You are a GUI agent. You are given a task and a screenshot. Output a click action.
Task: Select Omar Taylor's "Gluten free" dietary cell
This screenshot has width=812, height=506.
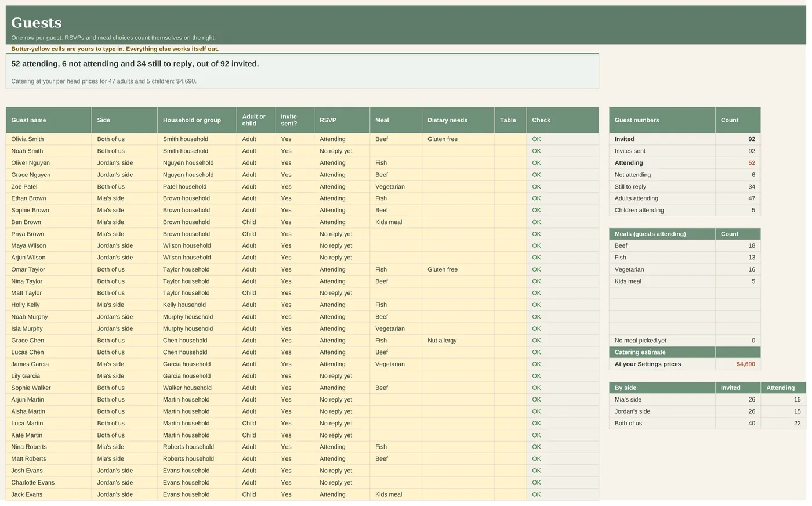coord(458,269)
